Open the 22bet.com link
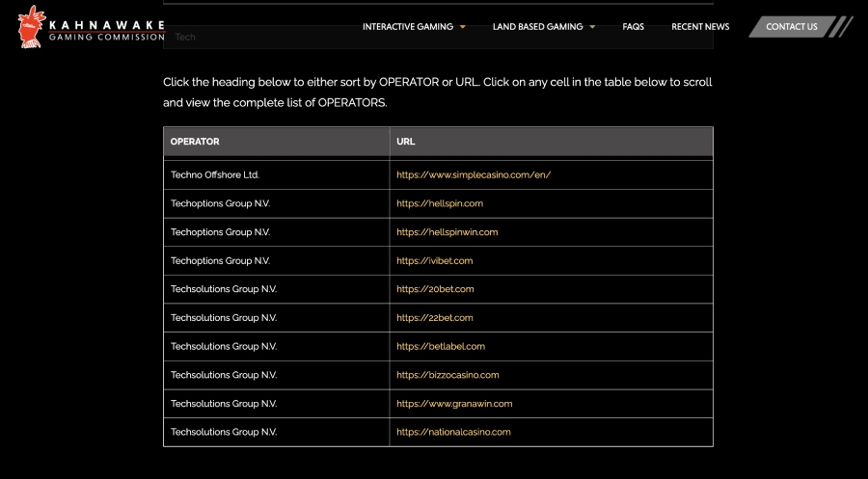 435,318
